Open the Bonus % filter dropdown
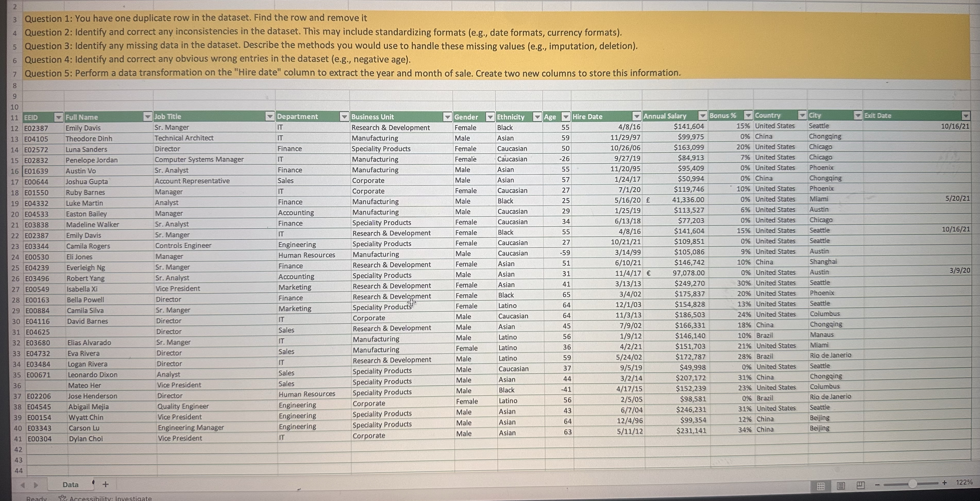Viewport: 980px width, 501px height. click(748, 115)
